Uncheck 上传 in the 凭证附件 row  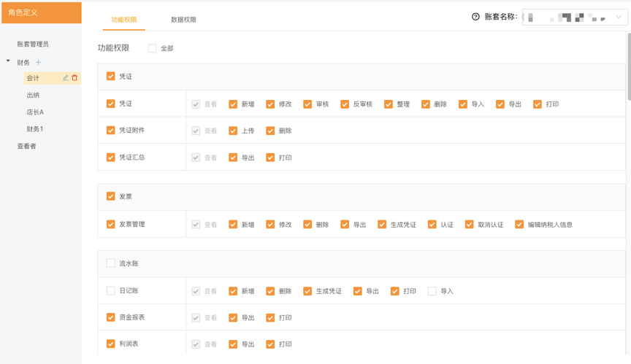[x=233, y=131]
